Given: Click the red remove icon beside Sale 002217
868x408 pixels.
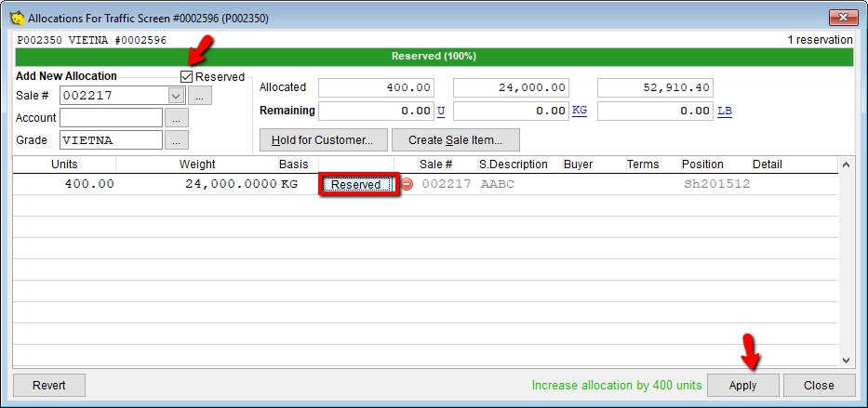Looking at the screenshot, I should tap(407, 184).
